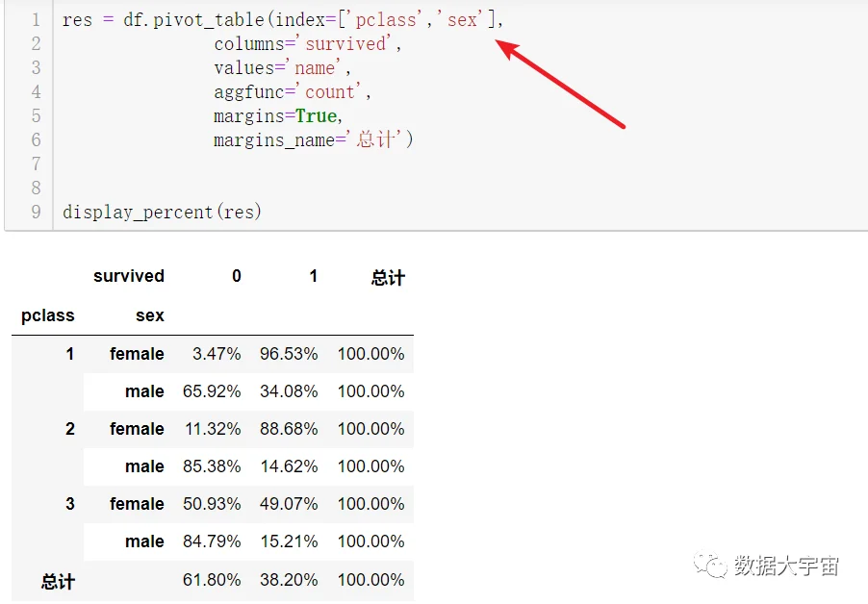Click 100.00% in the 61.80% row
The height and width of the screenshot is (604, 868).
click(370, 580)
